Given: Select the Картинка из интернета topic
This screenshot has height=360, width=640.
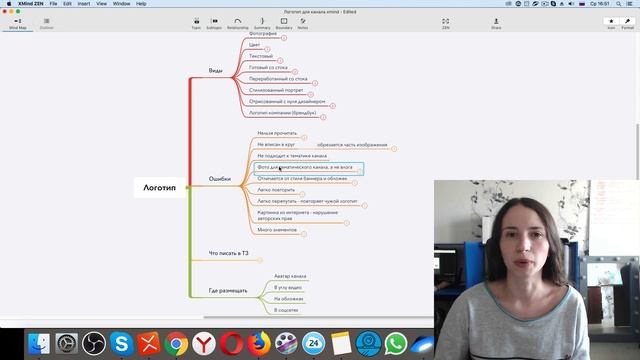Looking at the screenshot, I should coord(298,216).
